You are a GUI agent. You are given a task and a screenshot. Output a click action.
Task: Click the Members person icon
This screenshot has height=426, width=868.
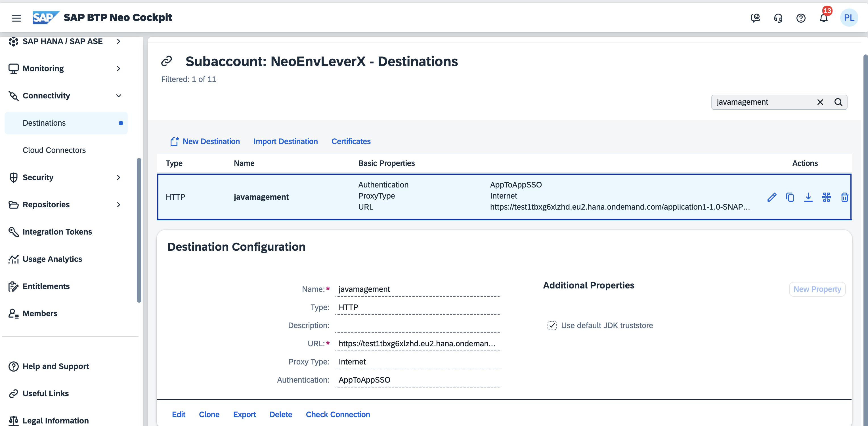click(13, 314)
